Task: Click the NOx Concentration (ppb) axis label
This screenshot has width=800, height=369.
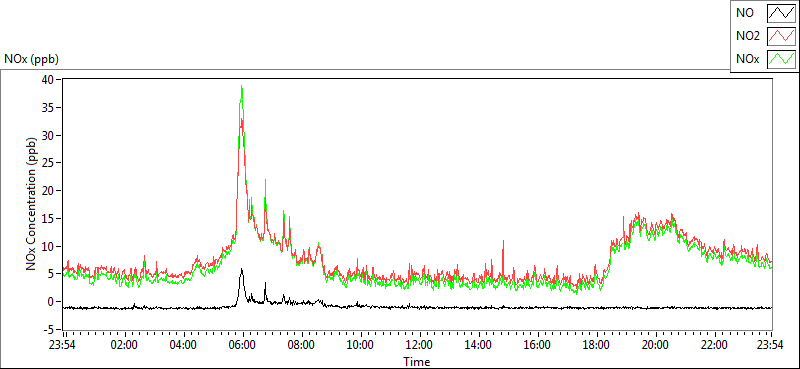Action: pyautogui.click(x=33, y=203)
